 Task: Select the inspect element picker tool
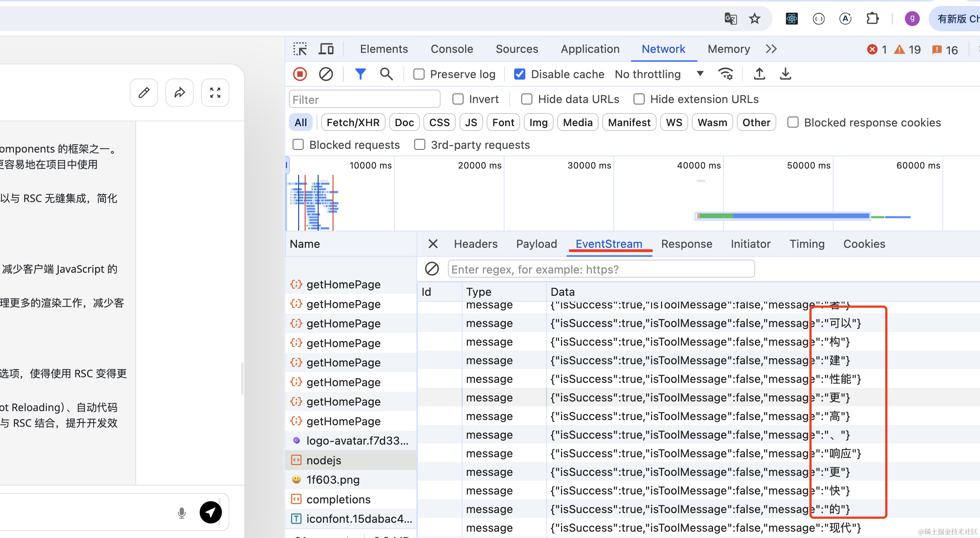tap(300, 49)
